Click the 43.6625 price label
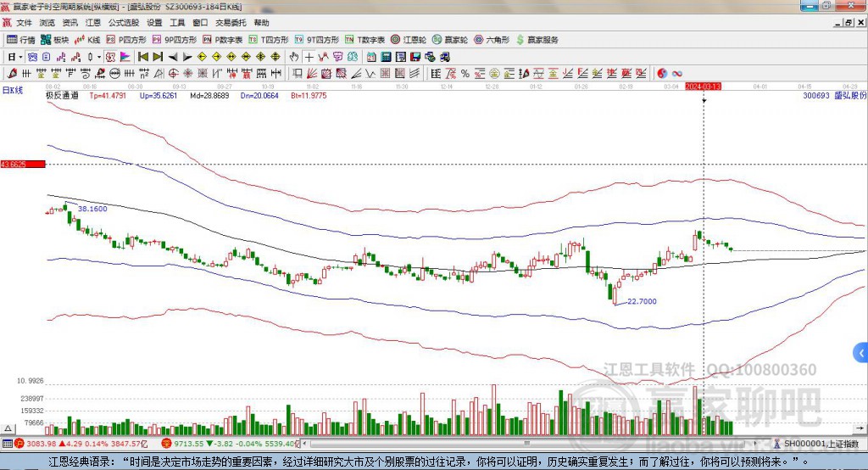868x470 pixels. pyautogui.click(x=23, y=164)
